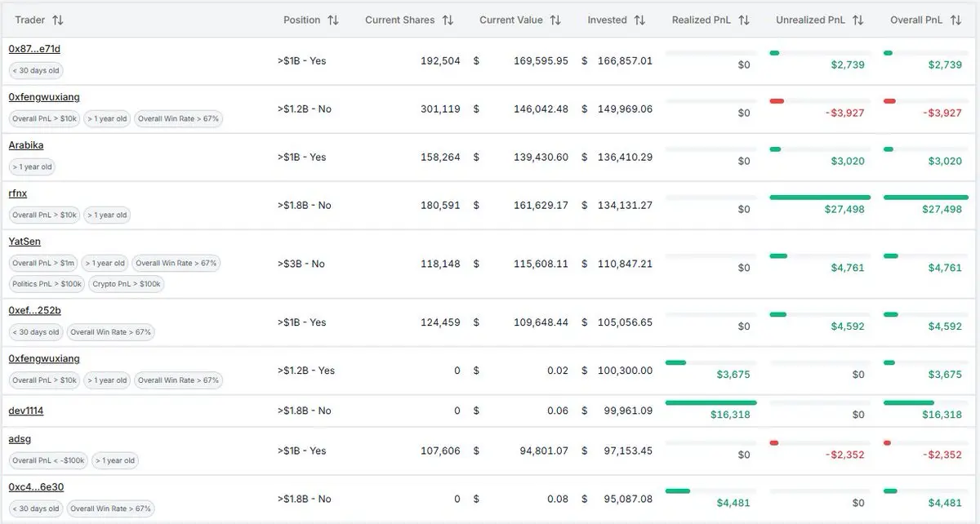Click the Current Shares header text

click(x=400, y=20)
